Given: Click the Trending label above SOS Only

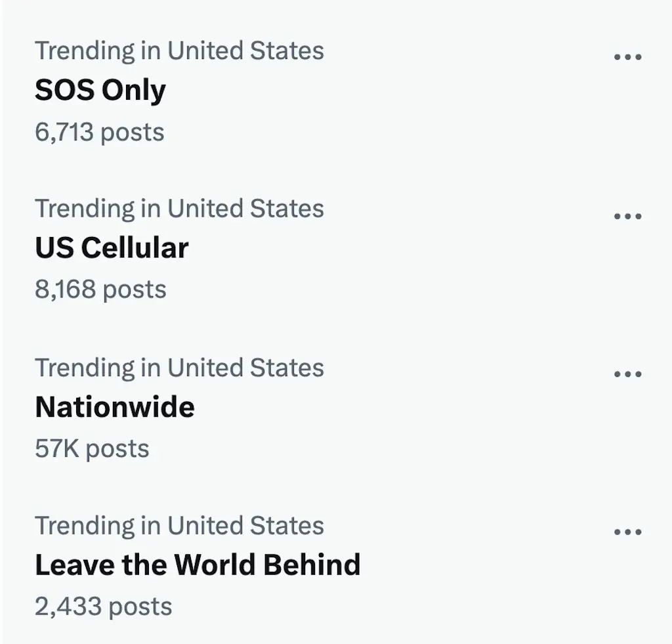Looking at the screenshot, I should (x=179, y=51).
